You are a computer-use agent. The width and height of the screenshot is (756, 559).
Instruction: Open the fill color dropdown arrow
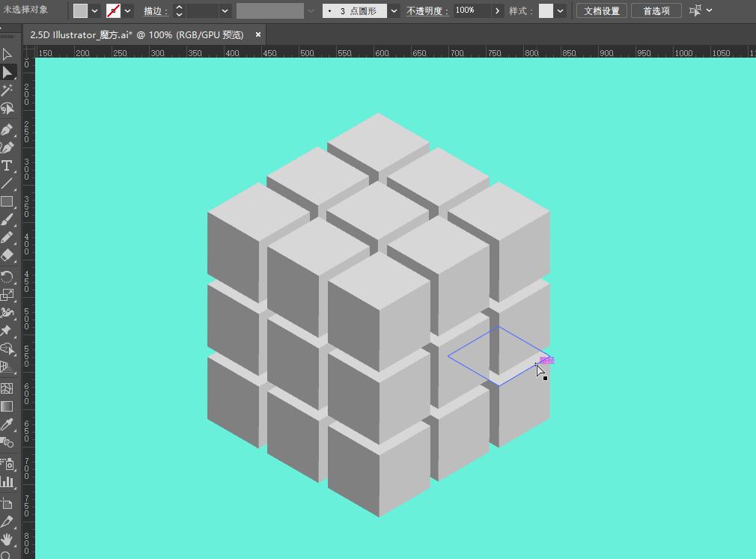pos(95,11)
